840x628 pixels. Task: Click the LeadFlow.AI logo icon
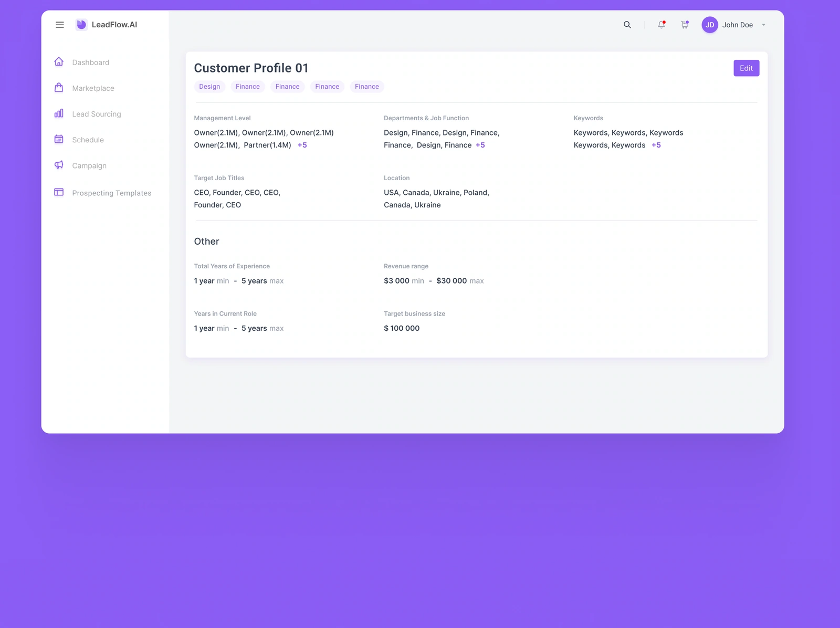81,25
